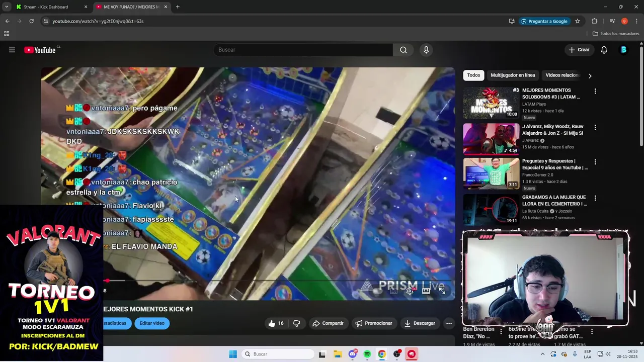Expand hidden system tray icons chevron
The height and width of the screenshot is (362, 644).
pyautogui.click(x=542, y=354)
